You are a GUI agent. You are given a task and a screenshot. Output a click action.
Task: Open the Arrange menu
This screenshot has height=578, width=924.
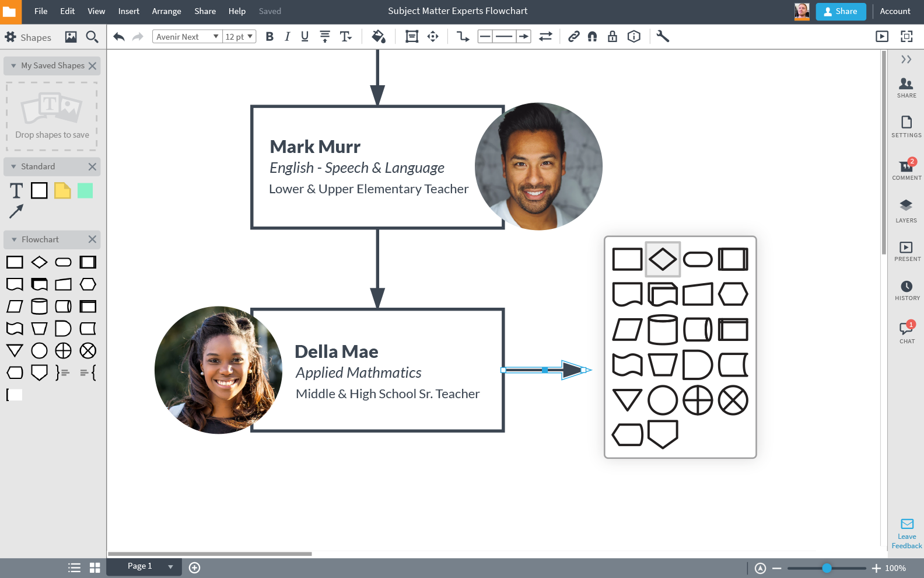point(167,11)
